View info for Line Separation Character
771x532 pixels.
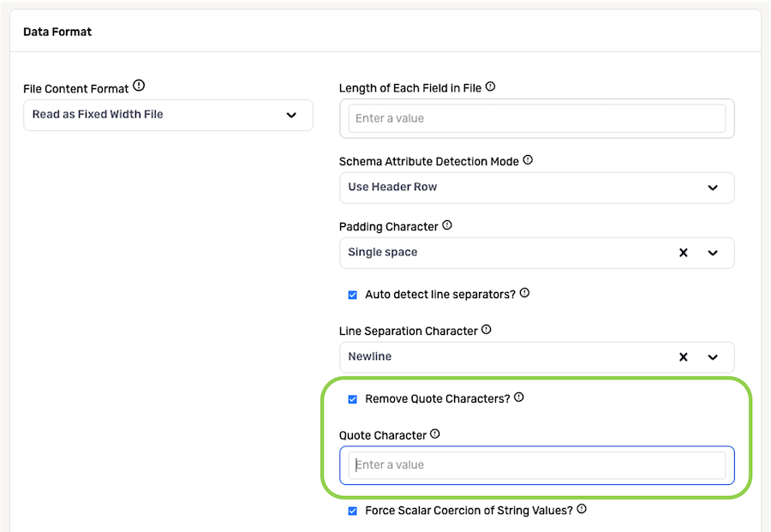tap(487, 330)
